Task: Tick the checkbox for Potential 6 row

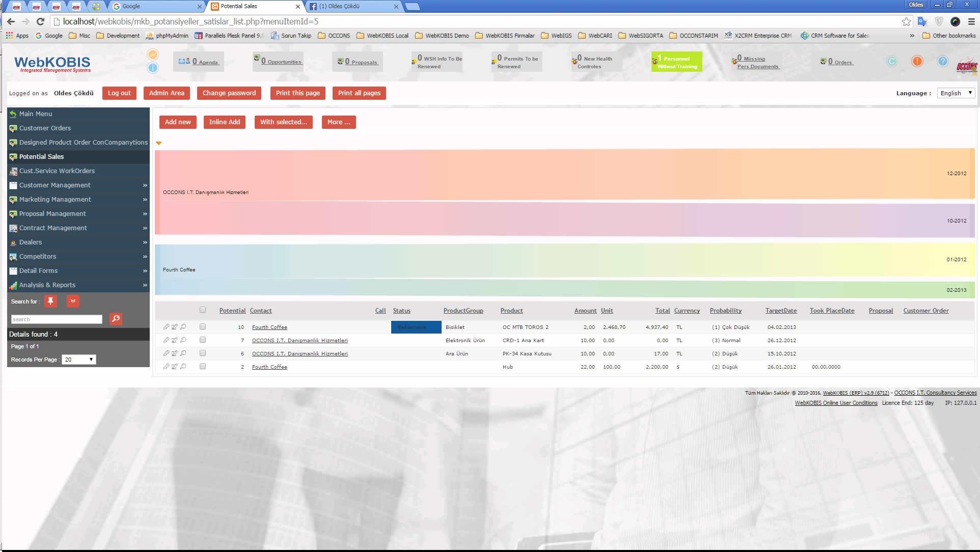Action: (203, 353)
